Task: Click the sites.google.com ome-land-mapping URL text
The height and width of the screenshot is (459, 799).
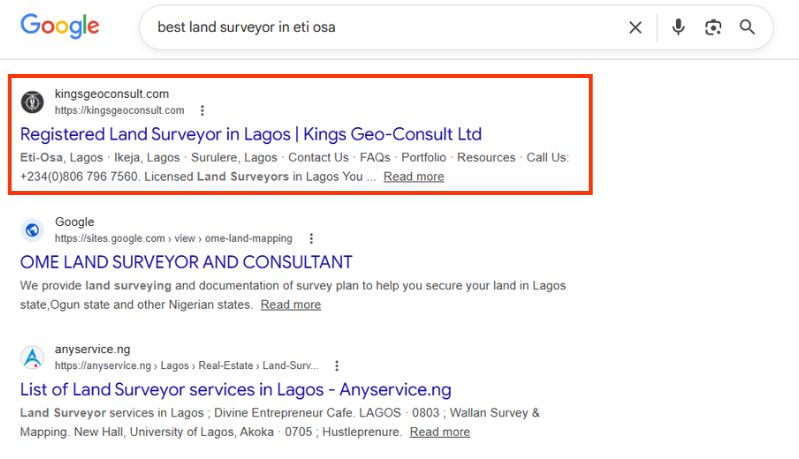Action: (x=174, y=238)
